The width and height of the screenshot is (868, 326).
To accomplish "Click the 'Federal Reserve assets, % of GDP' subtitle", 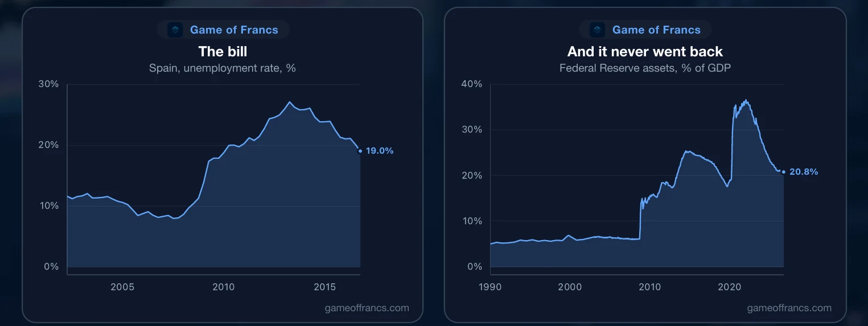I will pos(645,68).
